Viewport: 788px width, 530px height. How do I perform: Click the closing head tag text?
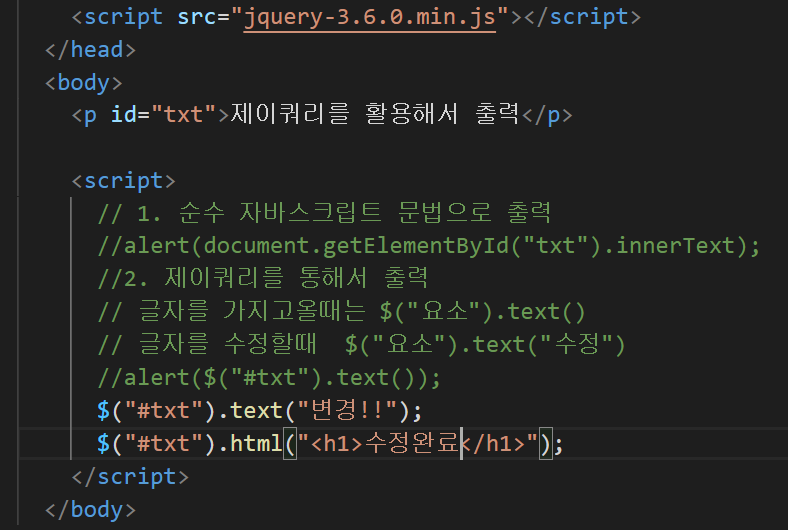point(90,50)
